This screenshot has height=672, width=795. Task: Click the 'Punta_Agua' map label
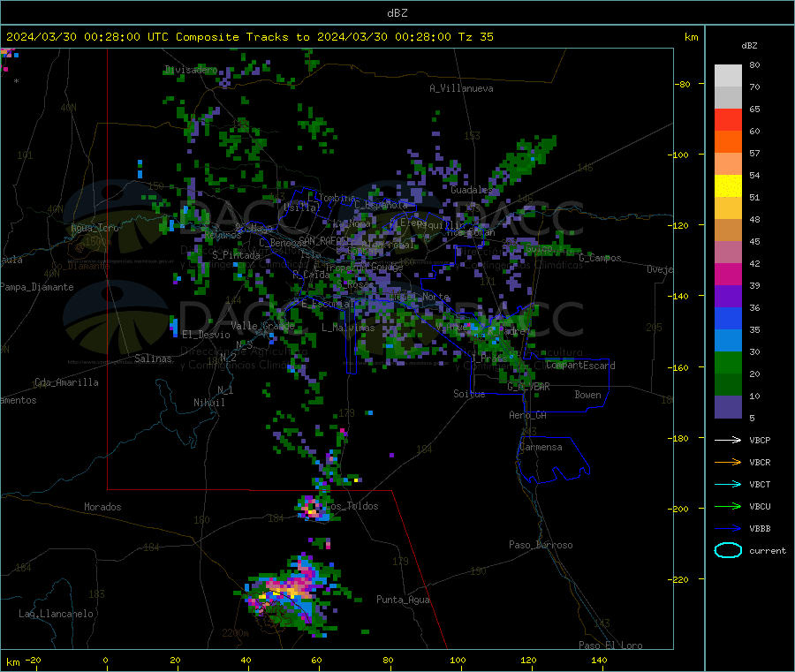[x=403, y=600]
